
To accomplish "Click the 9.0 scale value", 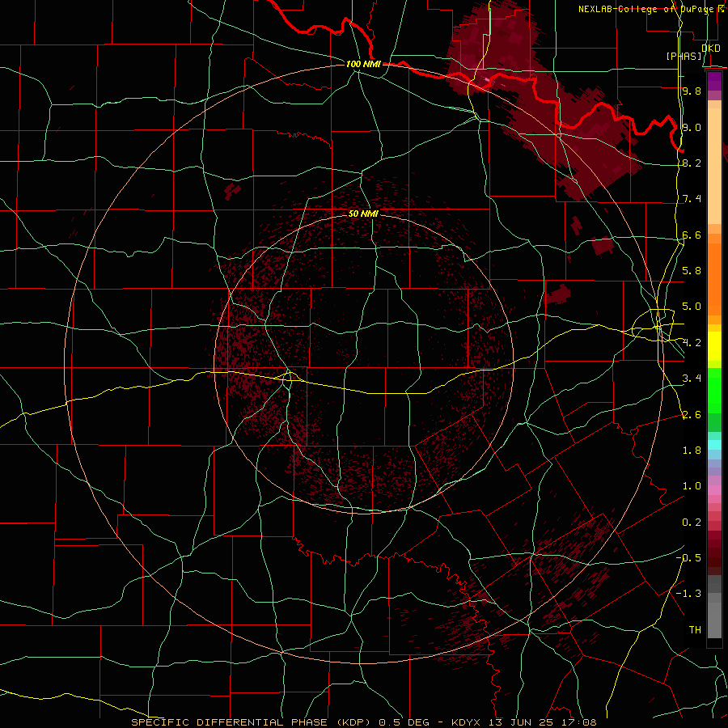I will 692,127.
